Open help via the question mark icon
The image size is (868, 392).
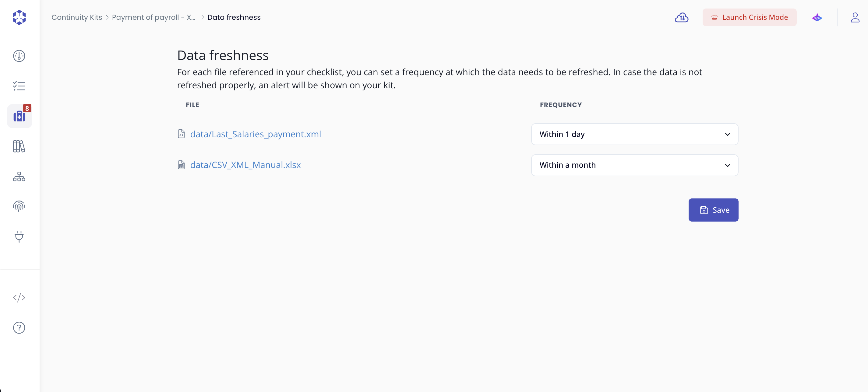click(x=19, y=327)
